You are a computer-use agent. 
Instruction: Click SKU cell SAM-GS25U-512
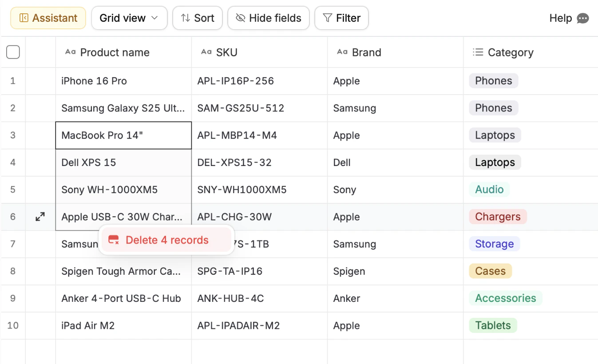point(259,108)
